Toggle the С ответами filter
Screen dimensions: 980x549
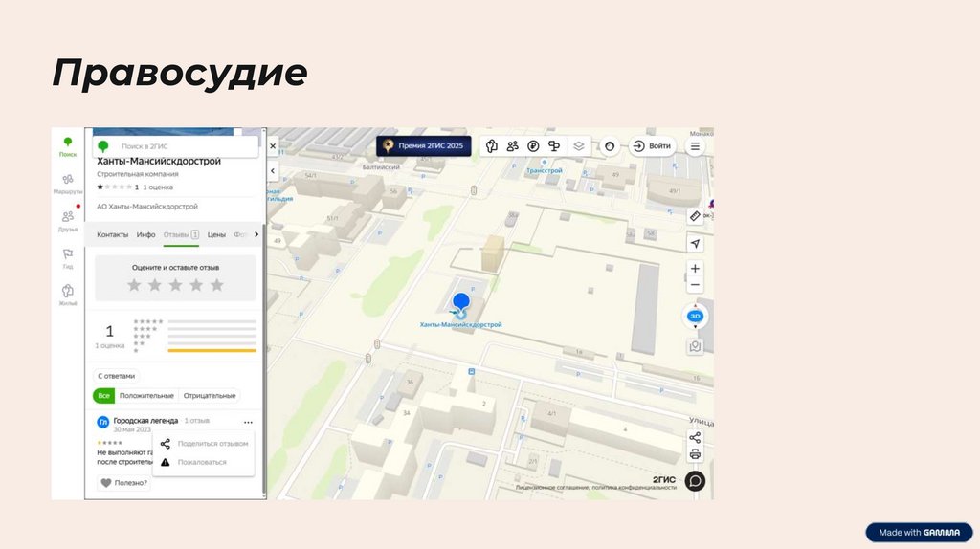pos(116,376)
